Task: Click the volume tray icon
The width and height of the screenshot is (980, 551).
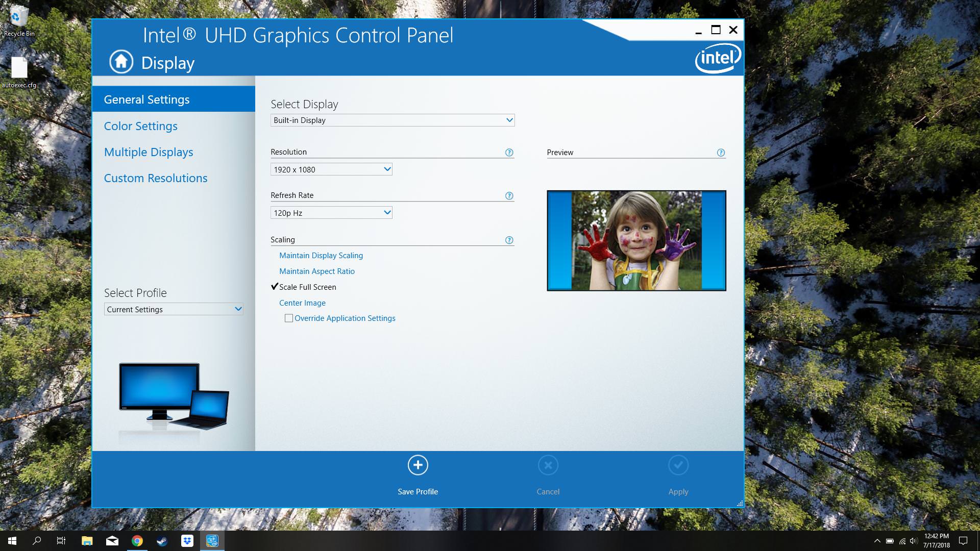Action: 914,541
